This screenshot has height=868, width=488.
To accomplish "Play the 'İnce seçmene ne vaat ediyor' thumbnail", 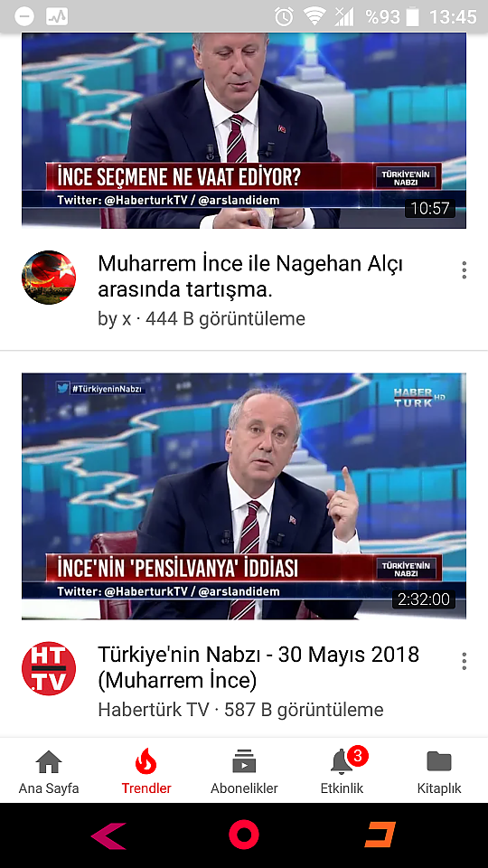I will point(244,130).
